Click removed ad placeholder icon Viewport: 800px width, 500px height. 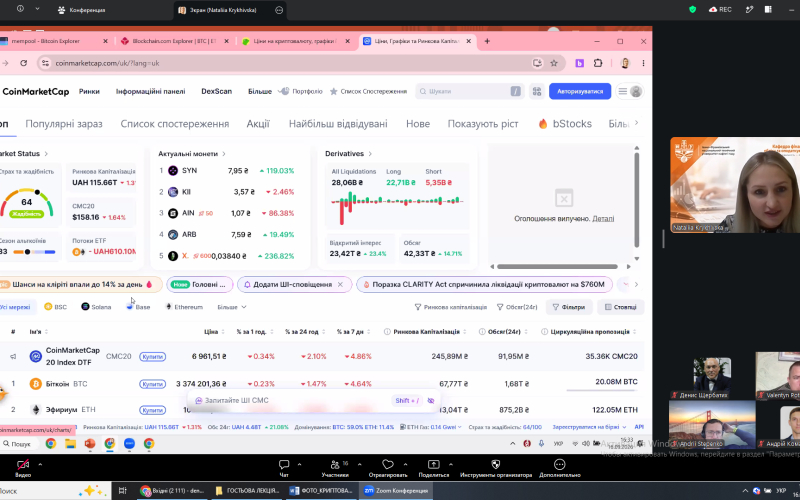click(564, 198)
